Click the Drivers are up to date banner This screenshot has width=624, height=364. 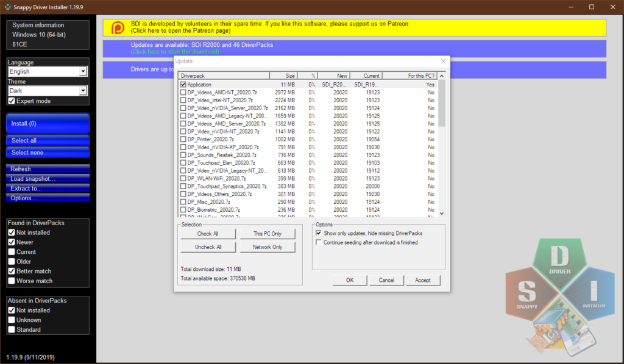(354, 69)
